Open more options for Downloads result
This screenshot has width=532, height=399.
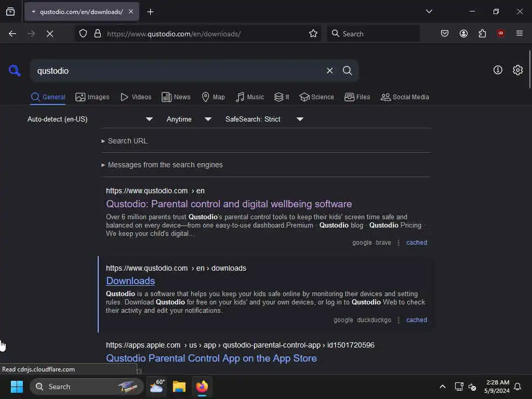pos(398,320)
